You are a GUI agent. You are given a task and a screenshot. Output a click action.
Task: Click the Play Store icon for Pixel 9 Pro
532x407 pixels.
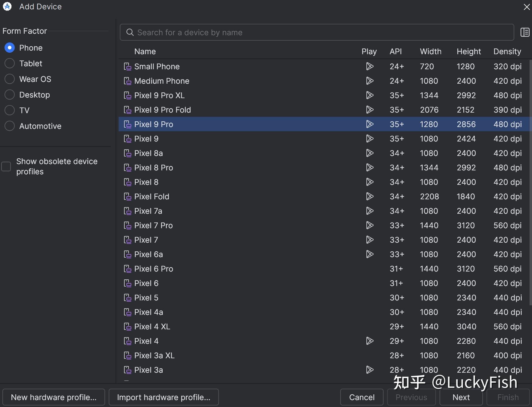[x=369, y=124]
